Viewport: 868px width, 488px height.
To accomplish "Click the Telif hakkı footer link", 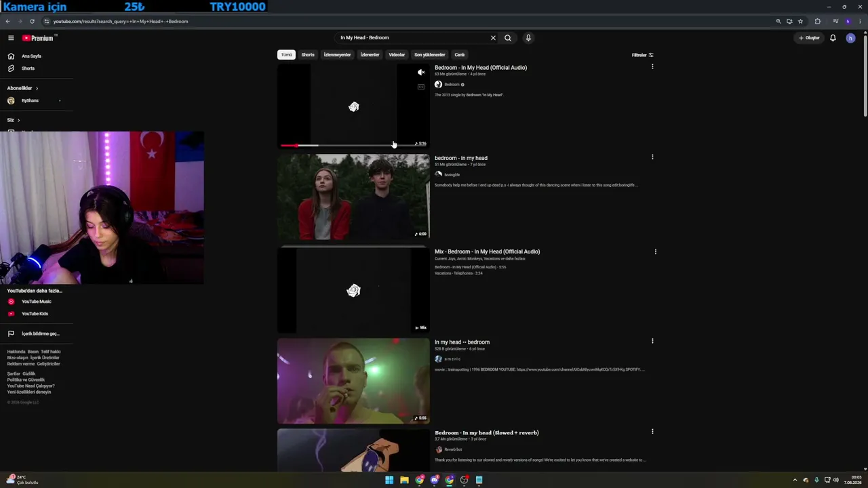I will pyautogui.click(x=51, y=352).
